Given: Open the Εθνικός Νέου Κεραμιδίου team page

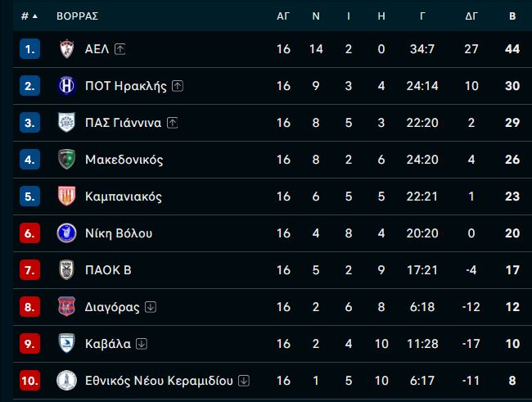Looking at the screenshot, I should coord(159,381).
